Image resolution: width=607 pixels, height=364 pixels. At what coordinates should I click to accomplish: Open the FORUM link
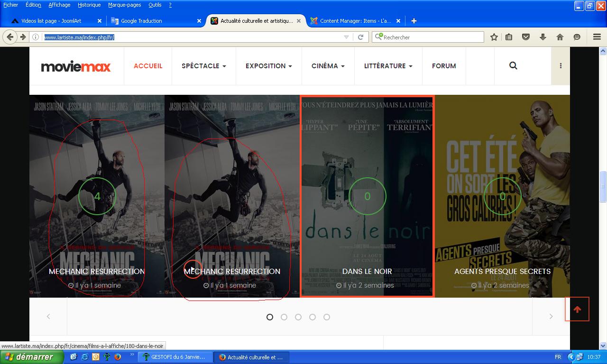tap(444, 66)
